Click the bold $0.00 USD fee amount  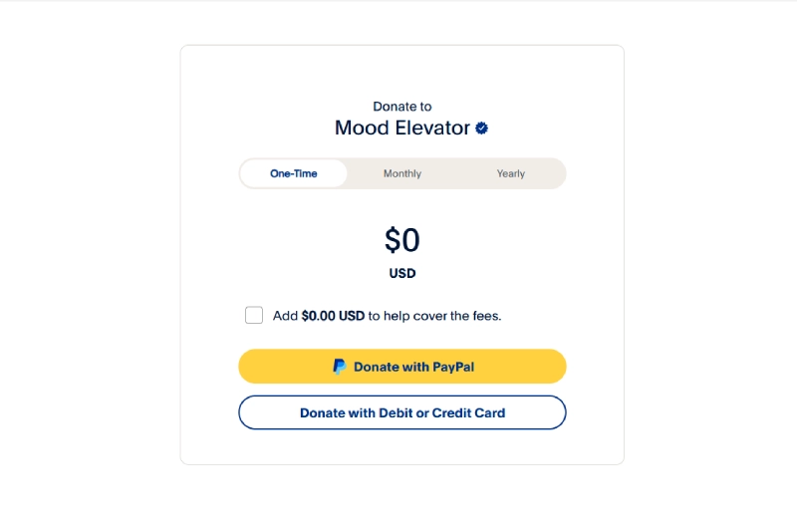(333, 316)
